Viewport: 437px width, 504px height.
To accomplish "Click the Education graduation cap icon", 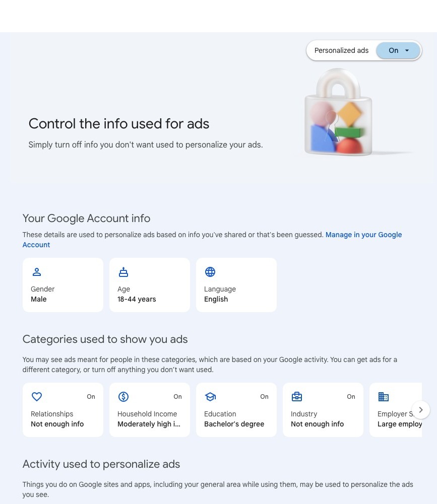I will coord(210,397).
